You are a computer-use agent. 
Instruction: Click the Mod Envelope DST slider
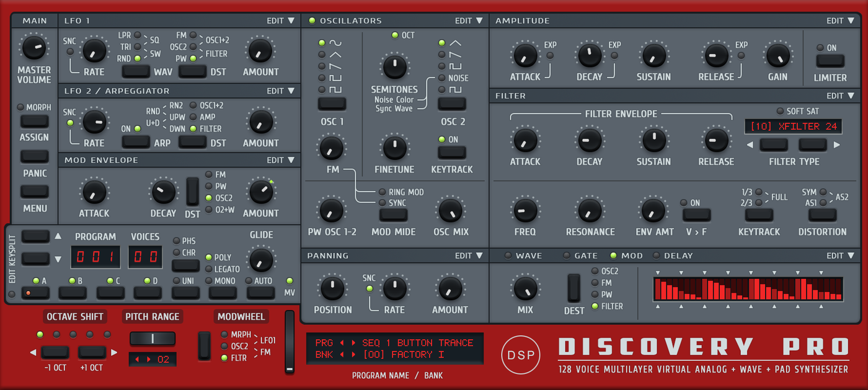(x=193, y=192)
